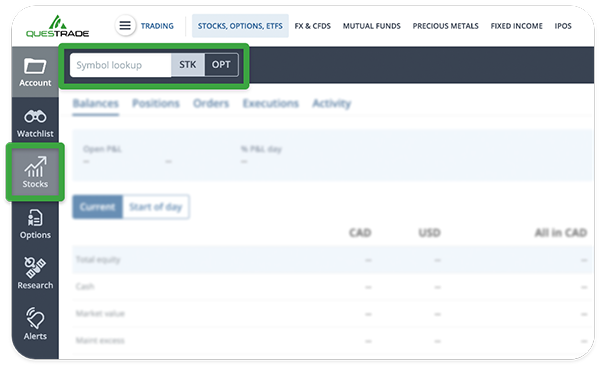Open the Mutual Funds menu
The width and height of the screenshot is (600, 365).
pyautogui.click(x=372, y=26)
